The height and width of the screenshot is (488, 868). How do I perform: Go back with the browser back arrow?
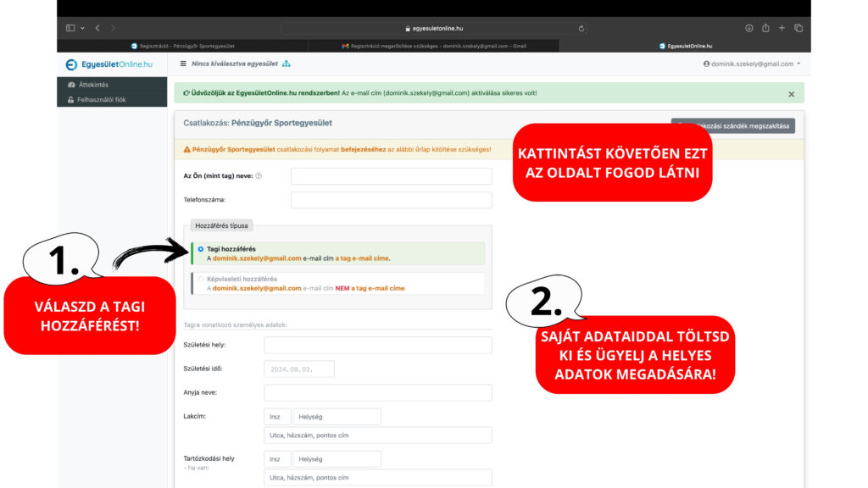pyautogui.click(x=97, y=28)
